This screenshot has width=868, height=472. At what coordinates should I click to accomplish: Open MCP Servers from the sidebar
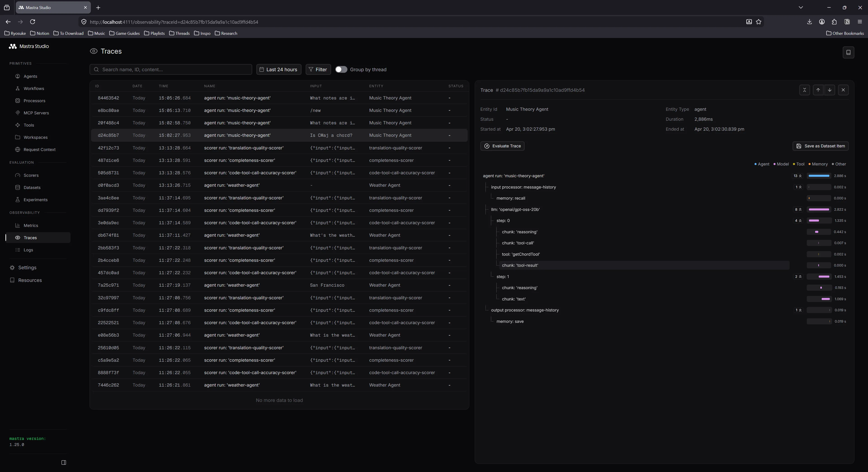click(x=36, y=113)
